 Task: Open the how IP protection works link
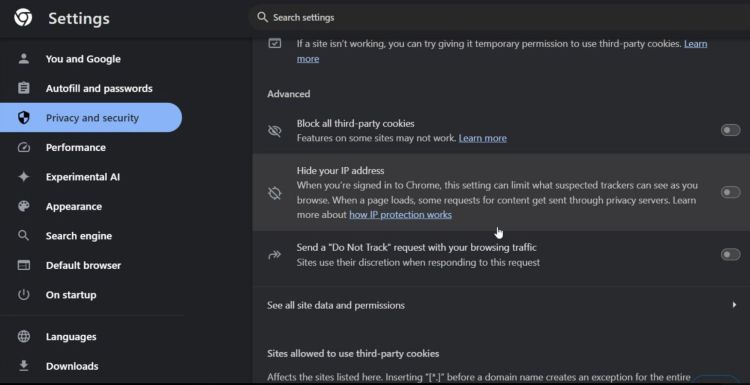click(x=400, y=215)
